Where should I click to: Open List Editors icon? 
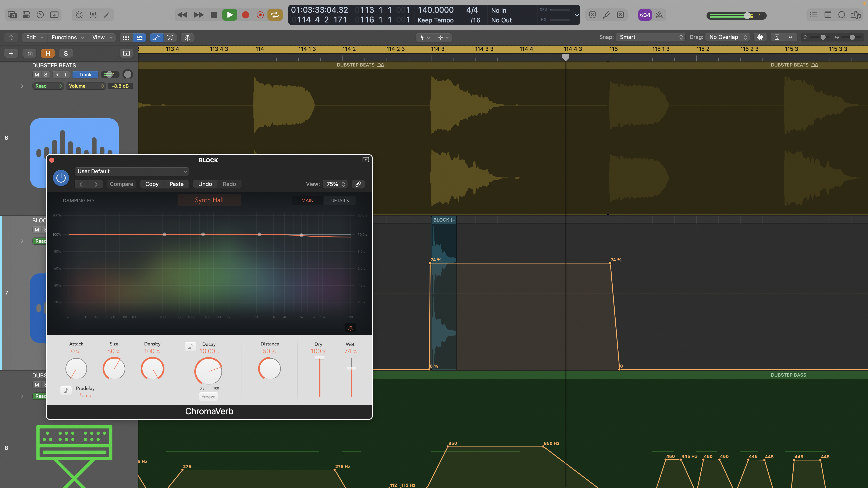813,15
